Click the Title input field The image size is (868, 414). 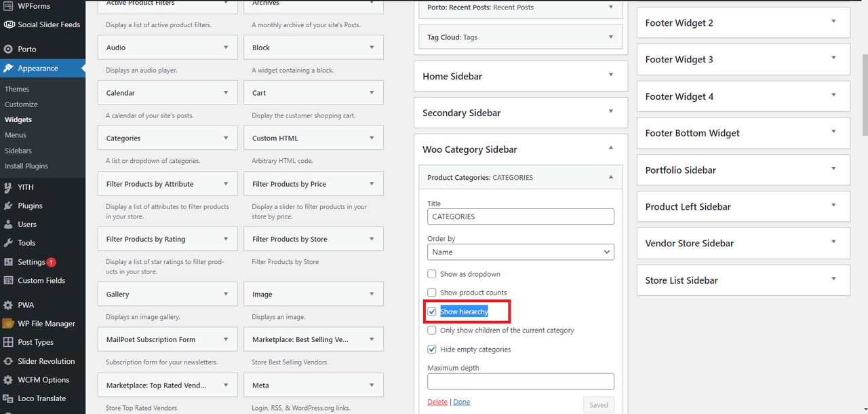[x=521, y=217]
